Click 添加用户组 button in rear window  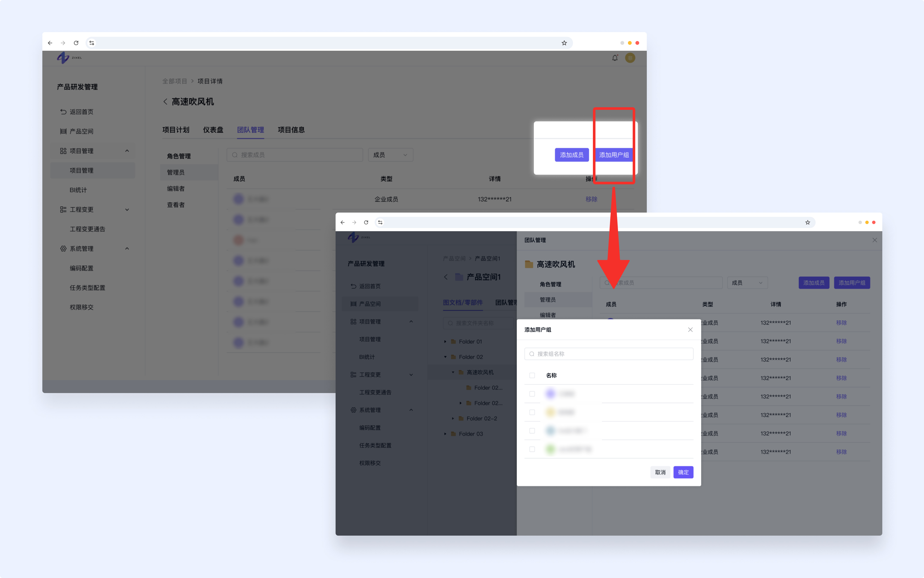[614, 155]
